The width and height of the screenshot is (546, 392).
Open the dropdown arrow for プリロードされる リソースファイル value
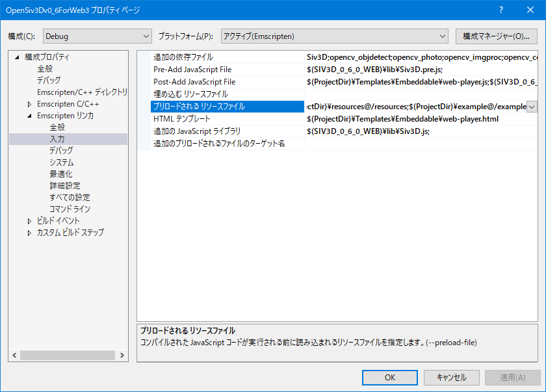(532, 107)
